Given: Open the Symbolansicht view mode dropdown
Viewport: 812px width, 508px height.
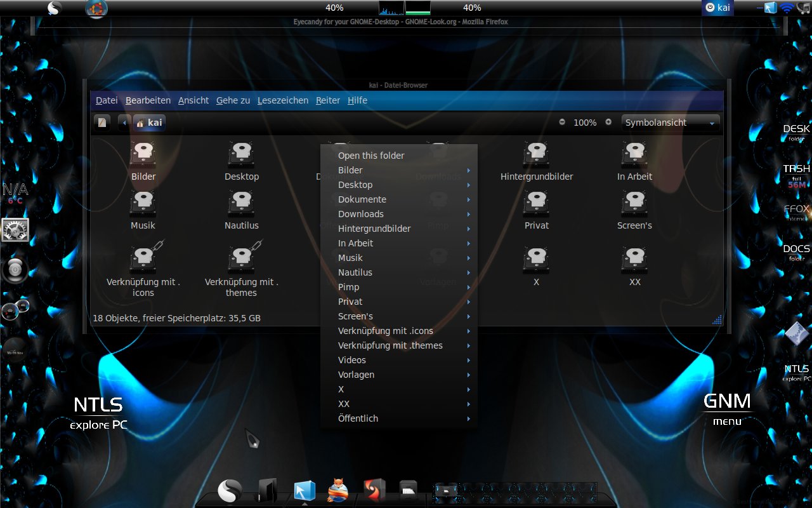Looking at the screenshot, I should pyautogui.click(x=671, y=123).
